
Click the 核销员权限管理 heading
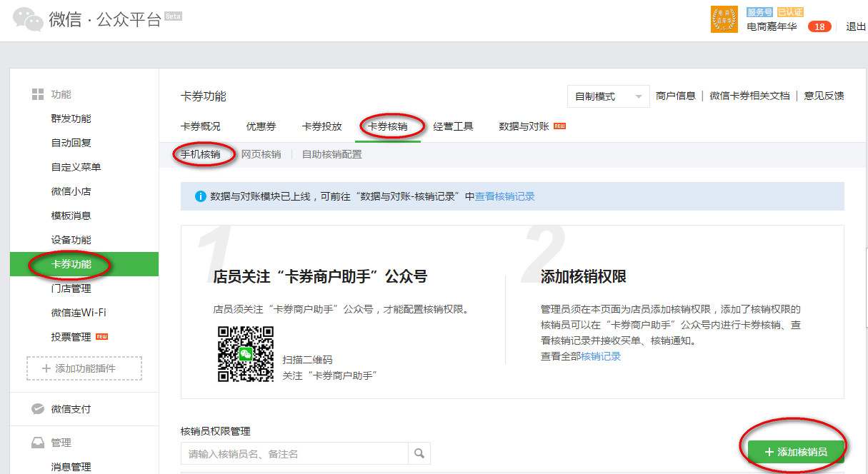click(216, 431)
